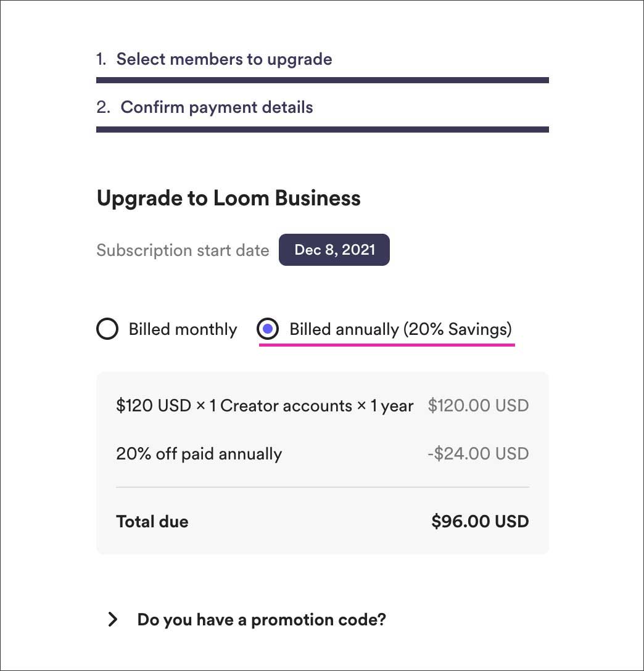The width and height of the screenshot is (644, 671).
Task: Select the Billed annually radio button
Action: [268, 329]
